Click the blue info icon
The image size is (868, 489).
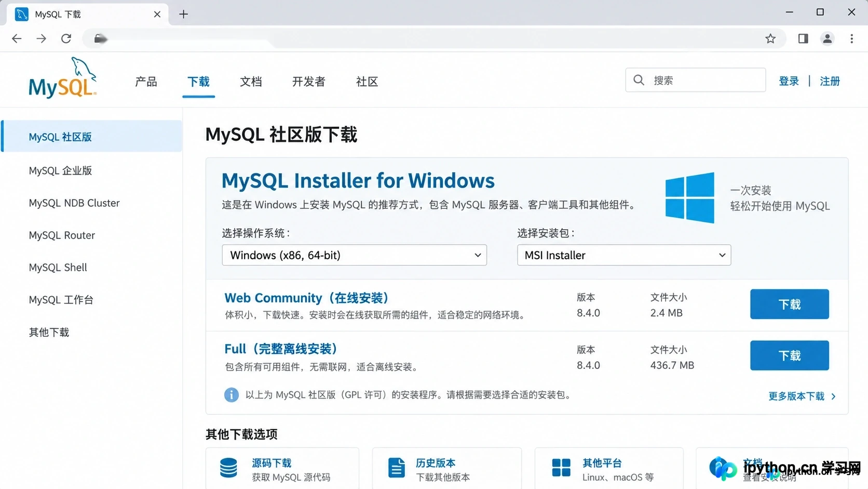click(232, 395)
